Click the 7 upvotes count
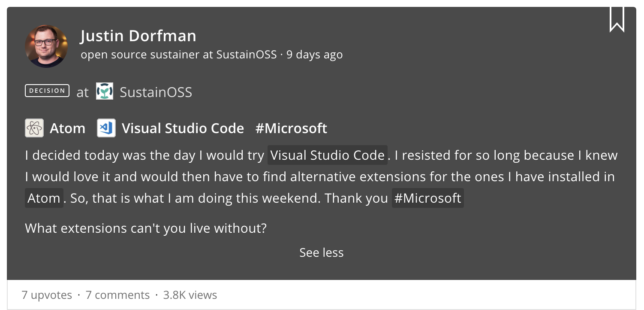The image size is (644, 310). 47,295
